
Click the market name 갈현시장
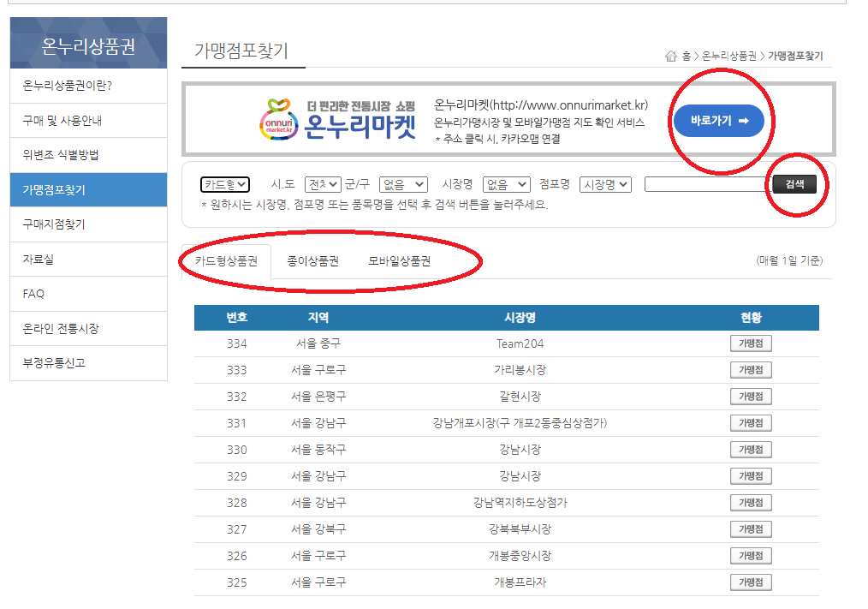(x=520, y=397)
